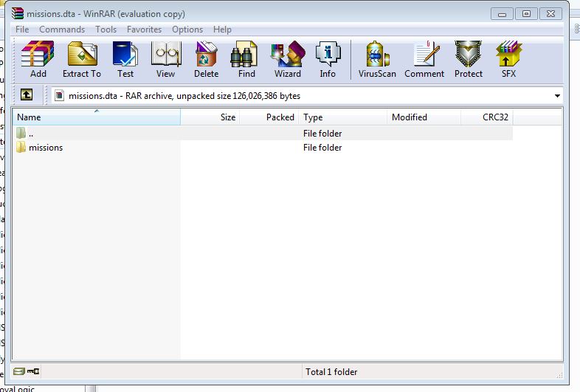Convert archive with SFX tool
This screenshot has height=392, width=580.
(508, 59)
